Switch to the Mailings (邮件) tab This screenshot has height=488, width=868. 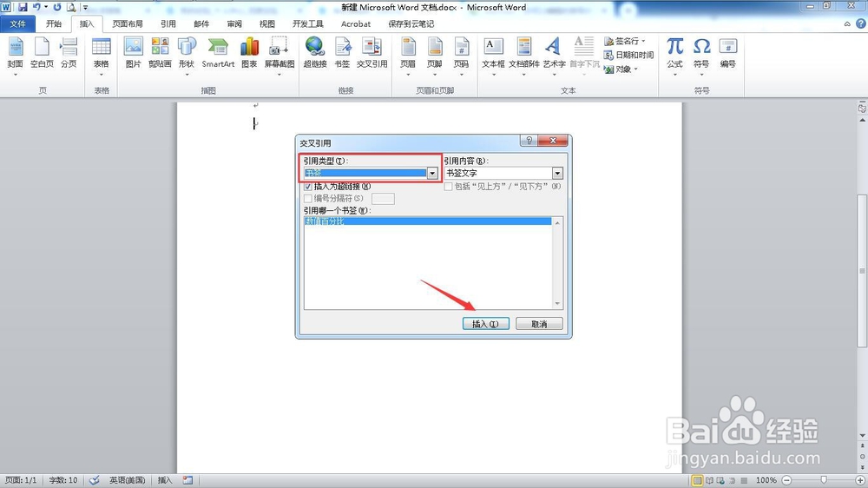(x=201, y=23)
